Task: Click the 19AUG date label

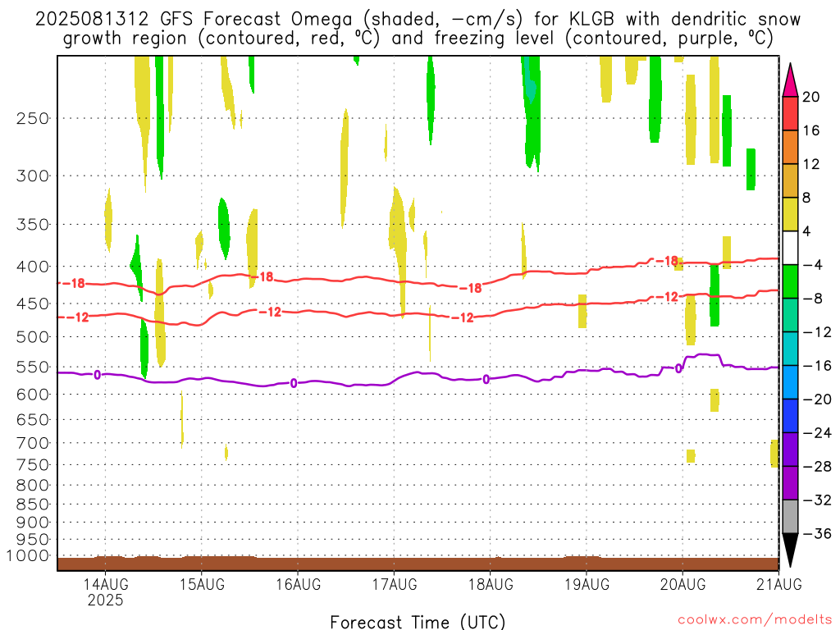Action: click(x=587, y=584)
